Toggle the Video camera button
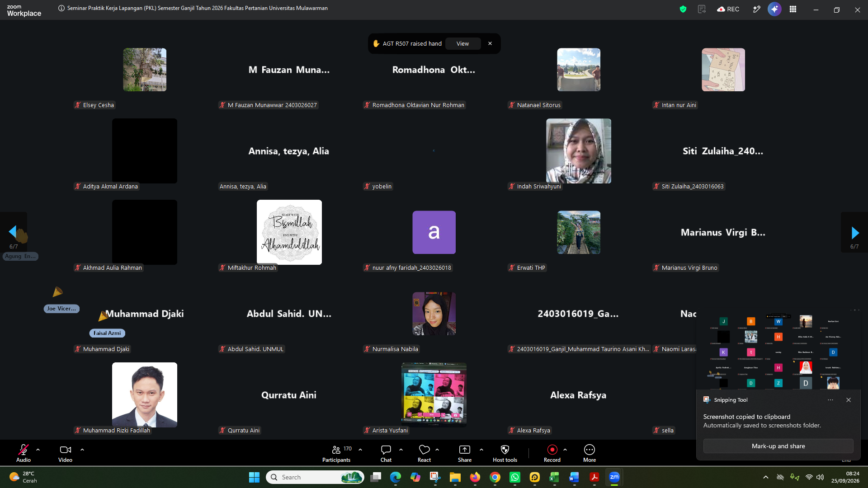Image resolution: width=868 pixels, height=488 pixels. coord(65,453)
